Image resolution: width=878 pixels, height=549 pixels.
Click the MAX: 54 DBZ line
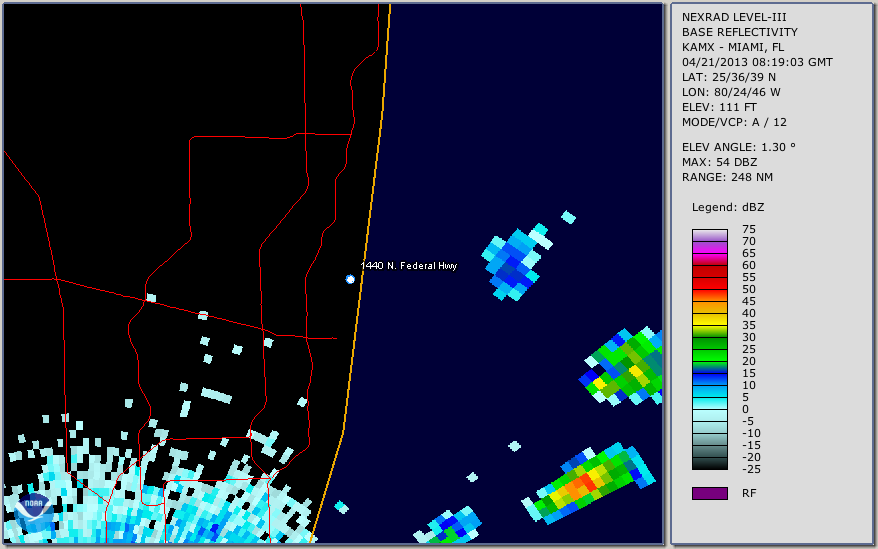(x=720, y=162)
